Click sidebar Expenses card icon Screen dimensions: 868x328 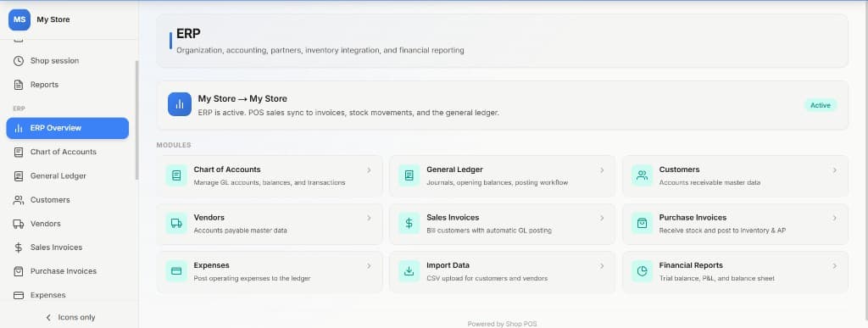click(x=19, y=295)
